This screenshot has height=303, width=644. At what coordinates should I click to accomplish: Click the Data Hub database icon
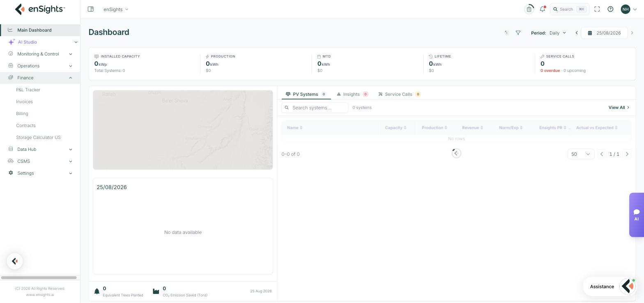click(11, 149)
